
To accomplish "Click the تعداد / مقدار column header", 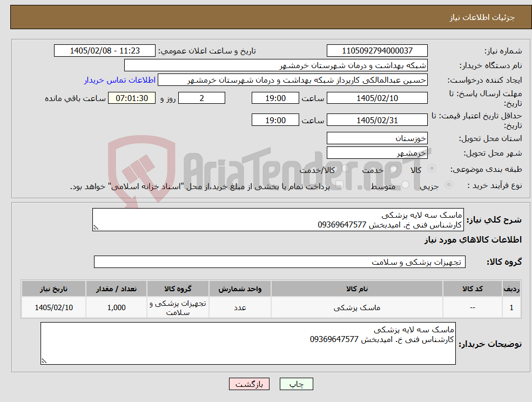I will click(116, 289).
